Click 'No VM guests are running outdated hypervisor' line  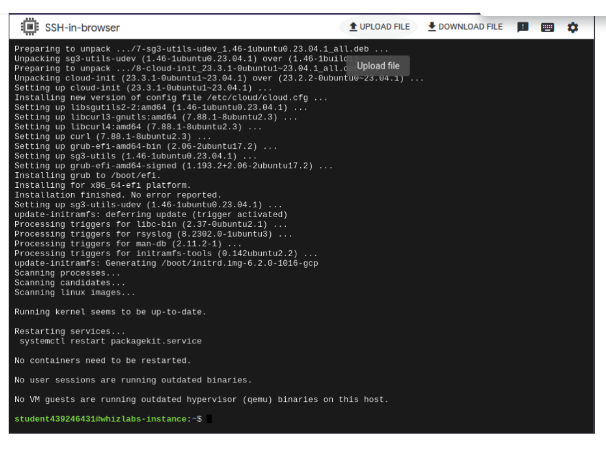201,399
